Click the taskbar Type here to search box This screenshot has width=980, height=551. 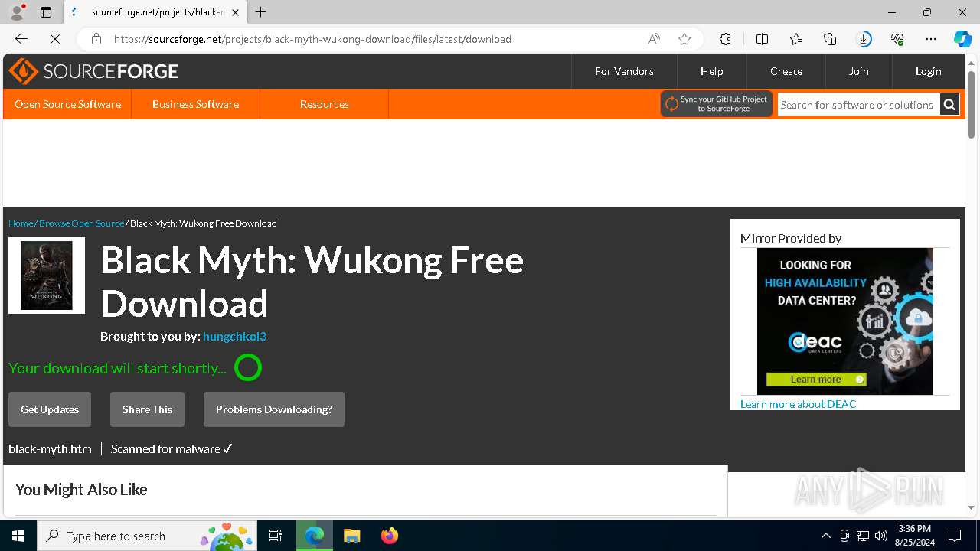pyautogui.click(x=147, y=536)
